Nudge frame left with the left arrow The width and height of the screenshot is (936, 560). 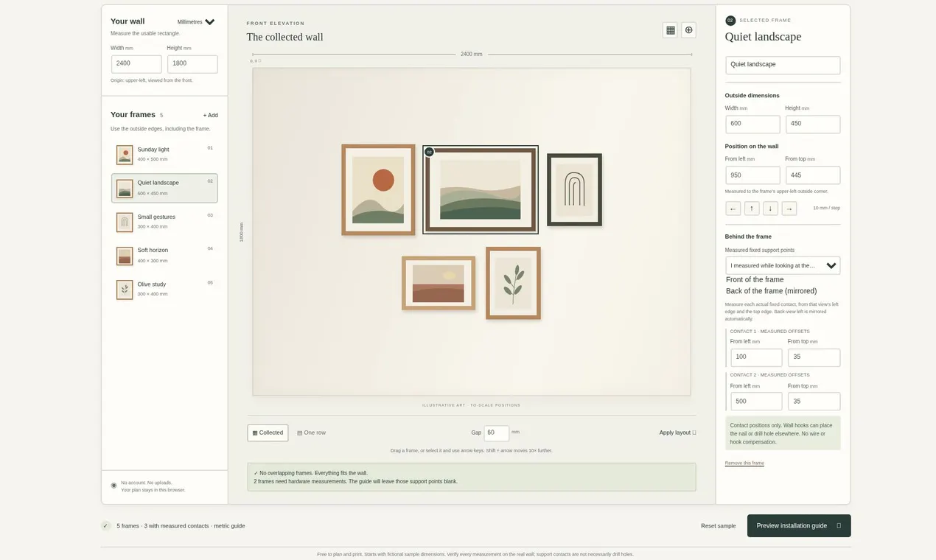tap(733, 209)
